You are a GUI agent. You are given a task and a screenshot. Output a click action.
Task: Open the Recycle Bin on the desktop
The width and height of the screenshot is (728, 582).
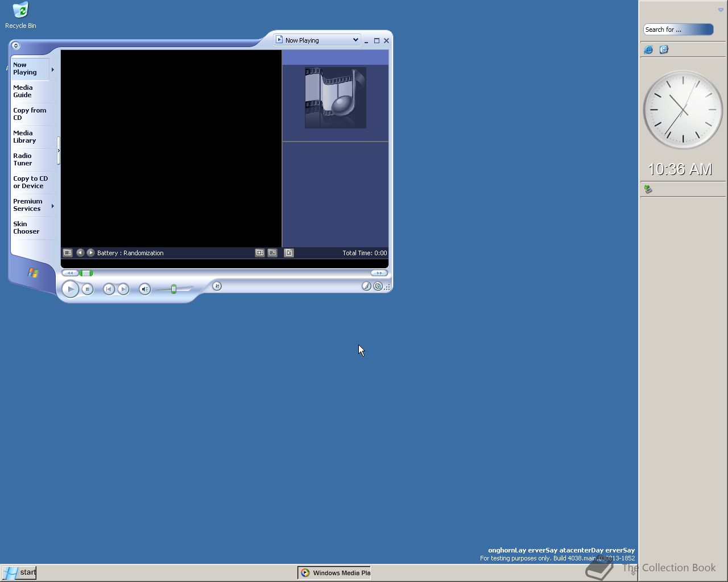20,15
